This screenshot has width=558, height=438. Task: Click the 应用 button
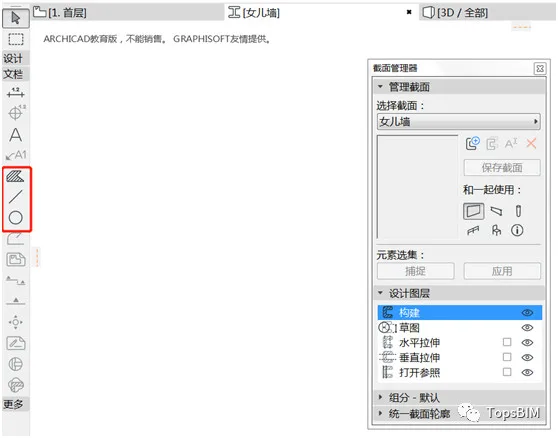pyautogui.click(x=502, y=271)
